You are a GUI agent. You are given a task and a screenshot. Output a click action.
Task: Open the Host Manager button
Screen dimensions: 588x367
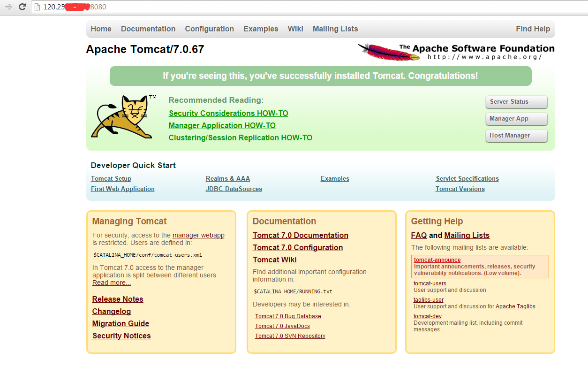pyautogui.click(x=517, y=136)
